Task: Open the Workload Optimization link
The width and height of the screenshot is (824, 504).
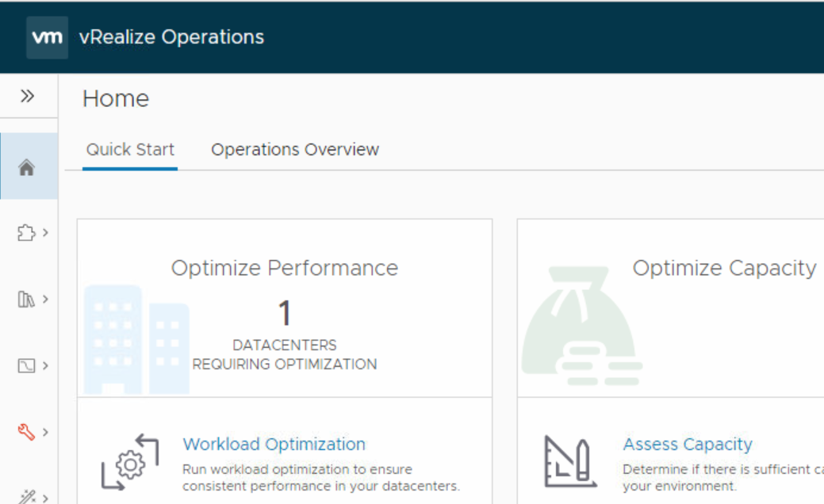Action: 274,444
